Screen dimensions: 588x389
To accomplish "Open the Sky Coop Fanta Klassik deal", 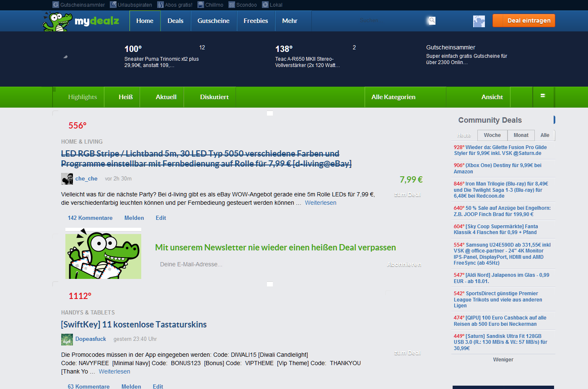I will point(496,229).
